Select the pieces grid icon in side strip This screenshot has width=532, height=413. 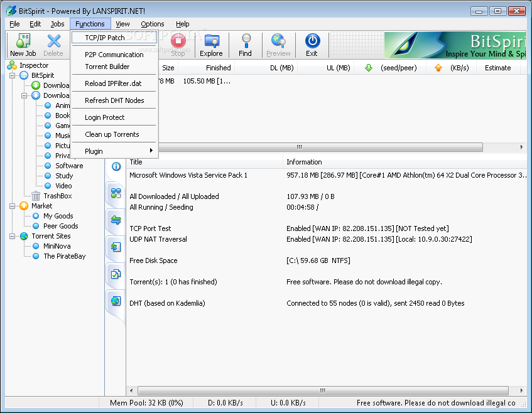[x=116, y=193]
